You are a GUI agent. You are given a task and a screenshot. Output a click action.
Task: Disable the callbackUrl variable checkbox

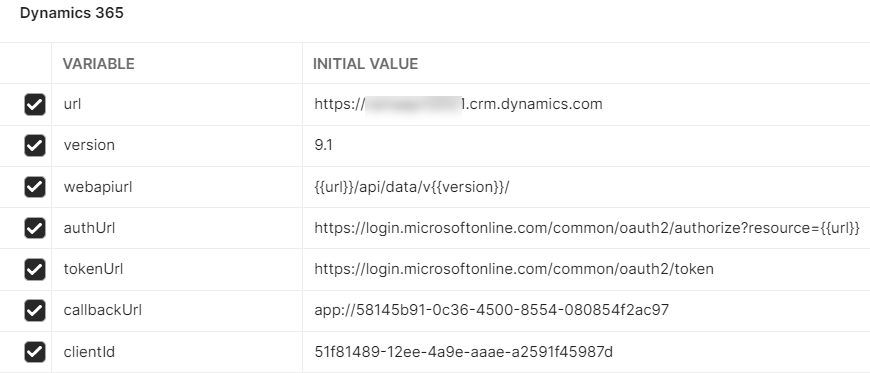34,310
